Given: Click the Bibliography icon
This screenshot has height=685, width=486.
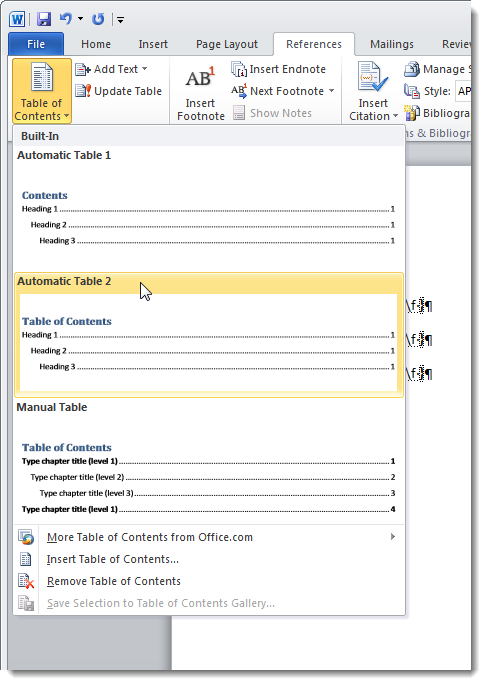Looking at the screenshot, I should click(x=412, y=113).
